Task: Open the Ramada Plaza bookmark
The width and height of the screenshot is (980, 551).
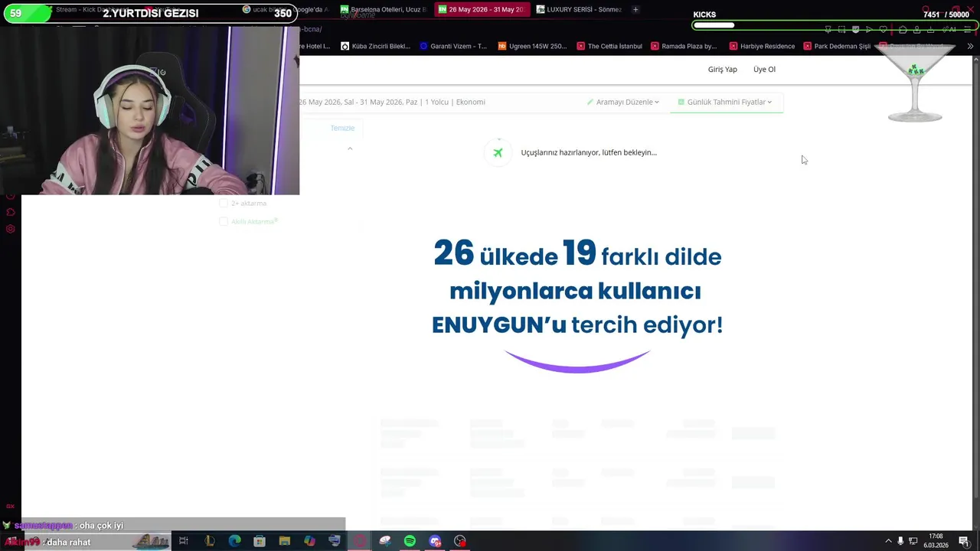Action: tap(684, 46)
